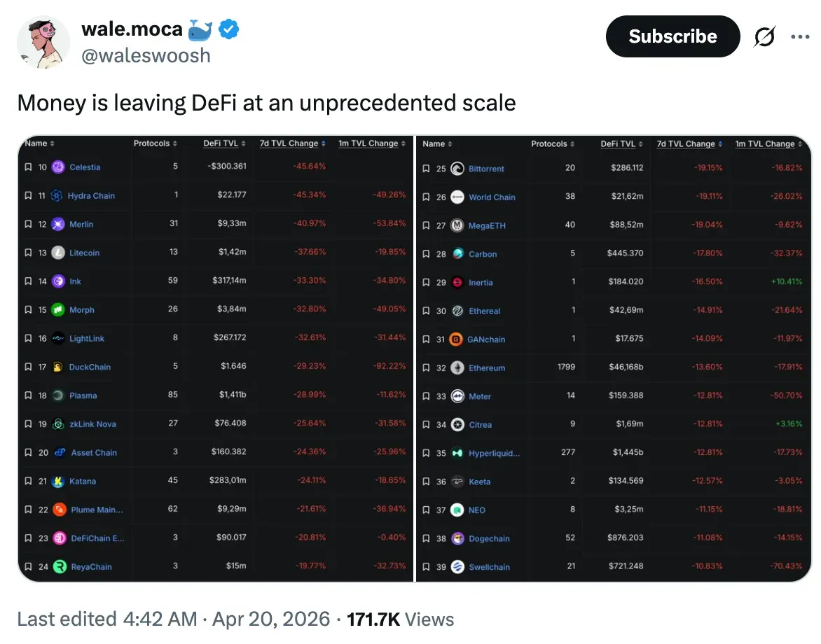Click the Dogechain logo icon
821x644 pixels.
[x=457, y=538]
